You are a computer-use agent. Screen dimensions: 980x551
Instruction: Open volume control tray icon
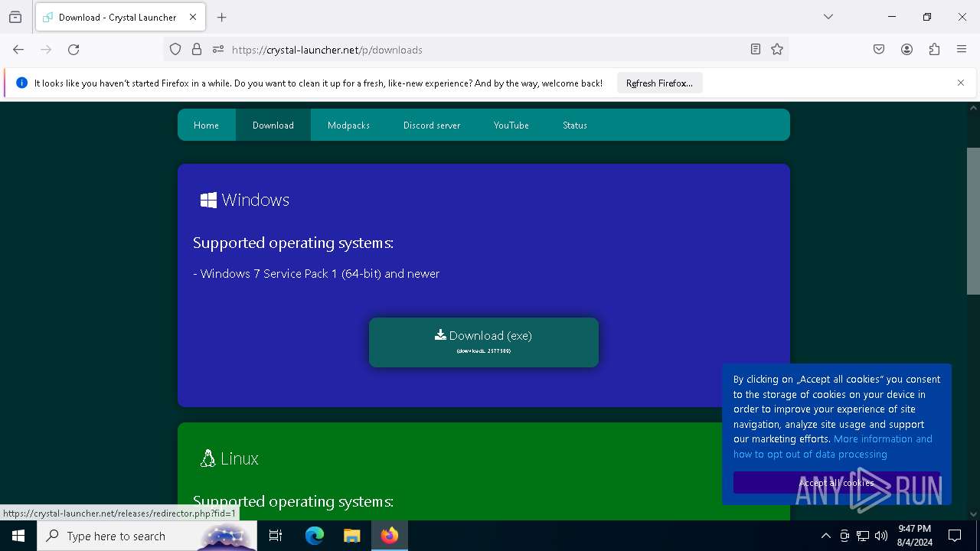(x=881, y=536)
